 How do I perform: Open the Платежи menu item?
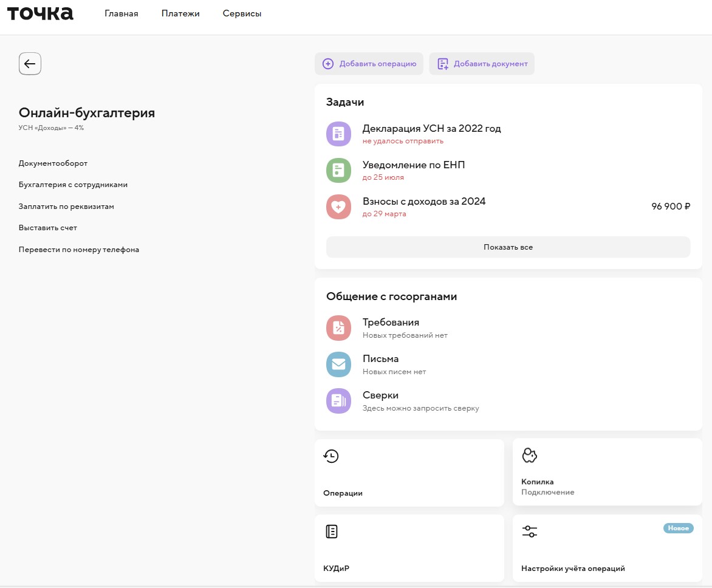click(x=180, y=14)
